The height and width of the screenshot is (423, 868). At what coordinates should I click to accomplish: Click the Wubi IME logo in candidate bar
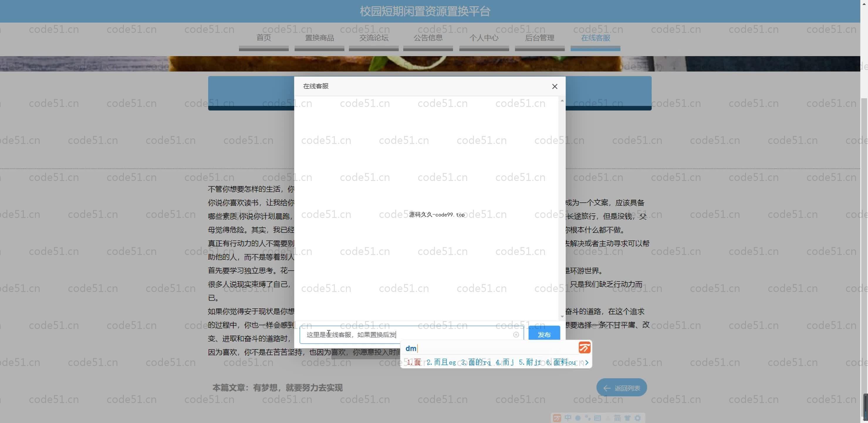point(585,348)
